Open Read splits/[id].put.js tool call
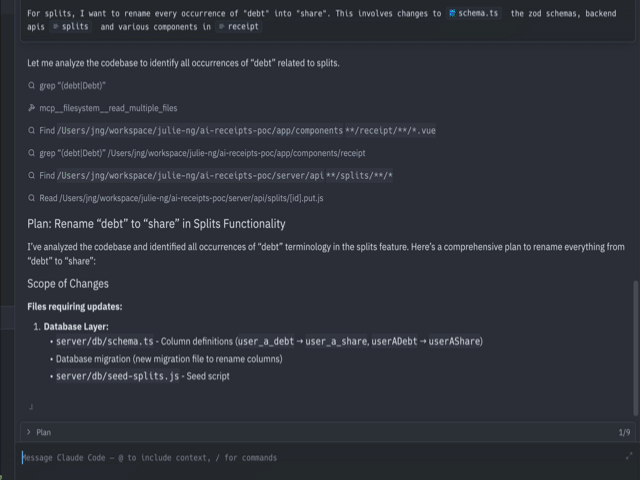The width and height of the screenshot is (640, 480). 181,198
